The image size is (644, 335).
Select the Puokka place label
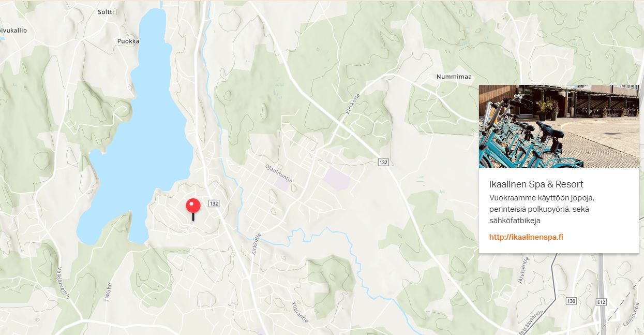point(128,41)
